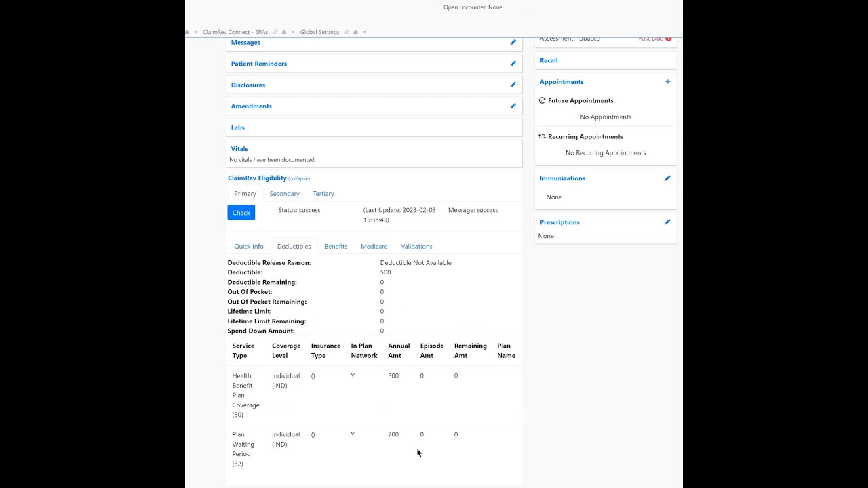Click the In Plan Network column header

pyautogui.click(x=364, y=350)
